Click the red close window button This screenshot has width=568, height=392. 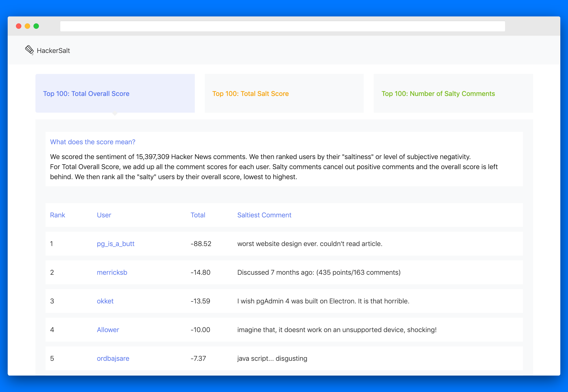point(19,26)
